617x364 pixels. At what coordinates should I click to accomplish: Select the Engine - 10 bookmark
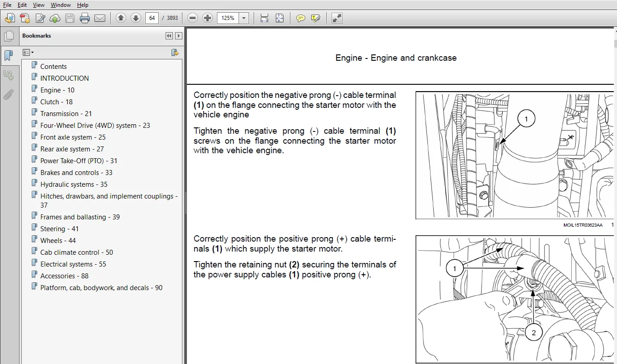(x=58, y=90)
